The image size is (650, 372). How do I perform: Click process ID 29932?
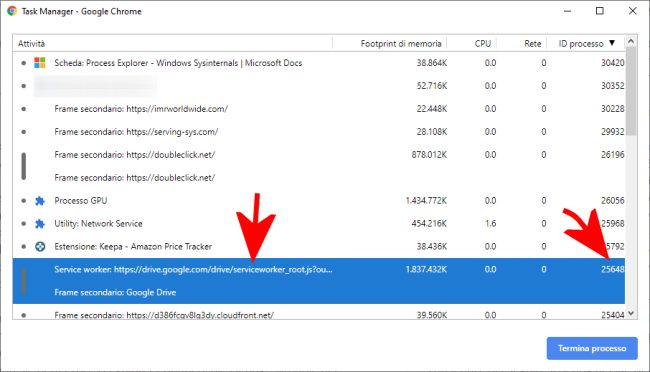(613, 132)
